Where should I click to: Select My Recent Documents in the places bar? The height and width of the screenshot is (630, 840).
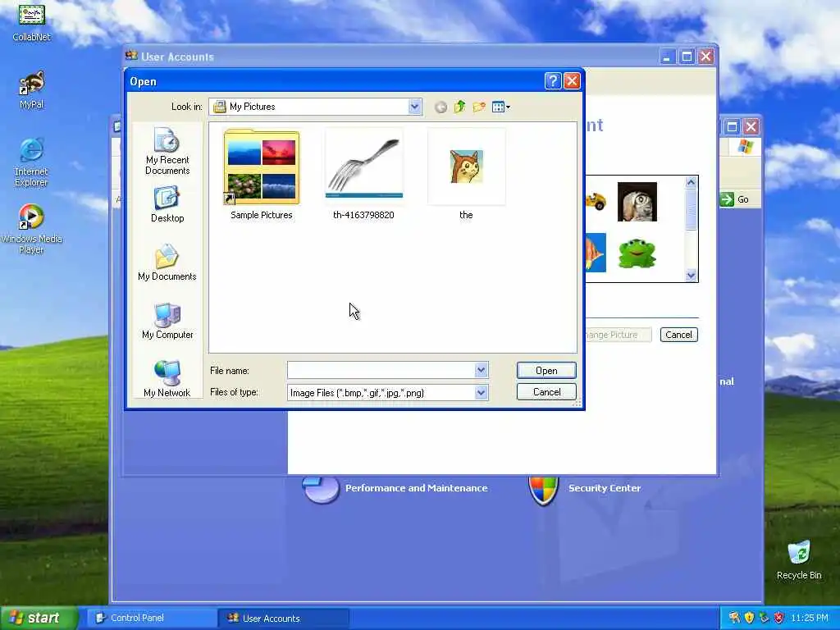point(167,151)
